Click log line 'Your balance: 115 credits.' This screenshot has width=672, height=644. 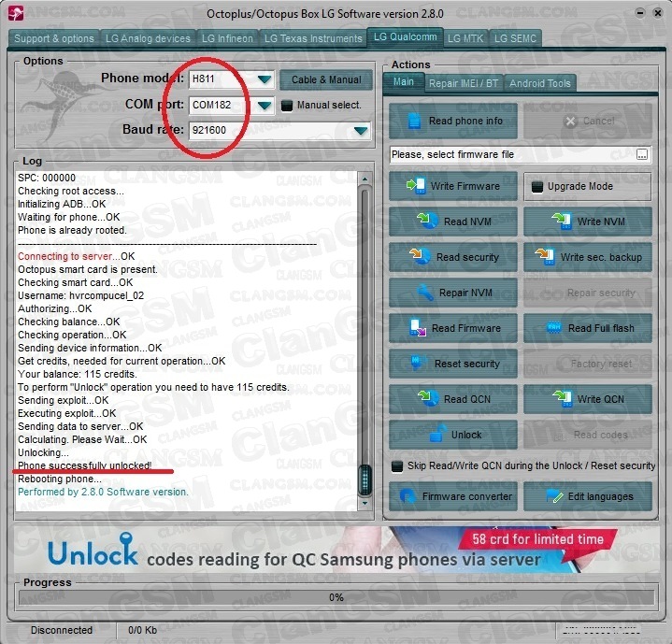[x=78, y=374]
